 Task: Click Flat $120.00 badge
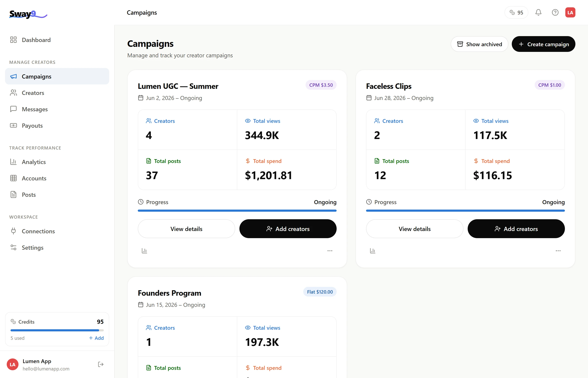coord(320,292)
